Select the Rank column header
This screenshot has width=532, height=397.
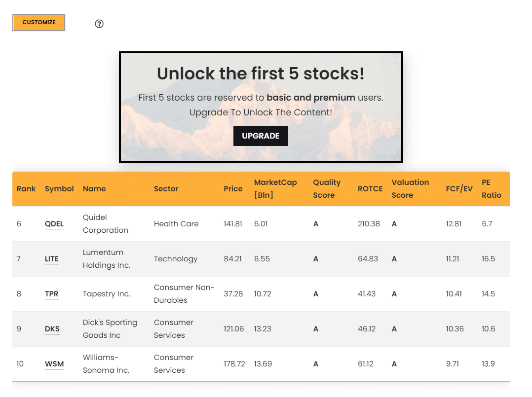tap(26, 188)
